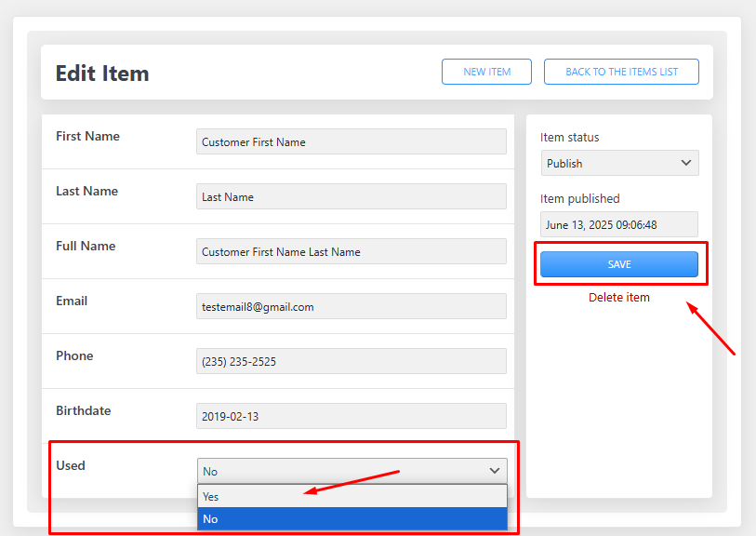Open the Used dropdown showing No
Image resolution: width=756 pixels, height=536 pixels.
(x=351, y=471)
